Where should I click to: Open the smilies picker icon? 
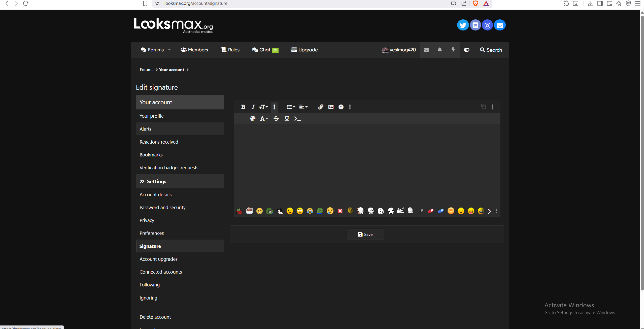[x=341, y=107]
